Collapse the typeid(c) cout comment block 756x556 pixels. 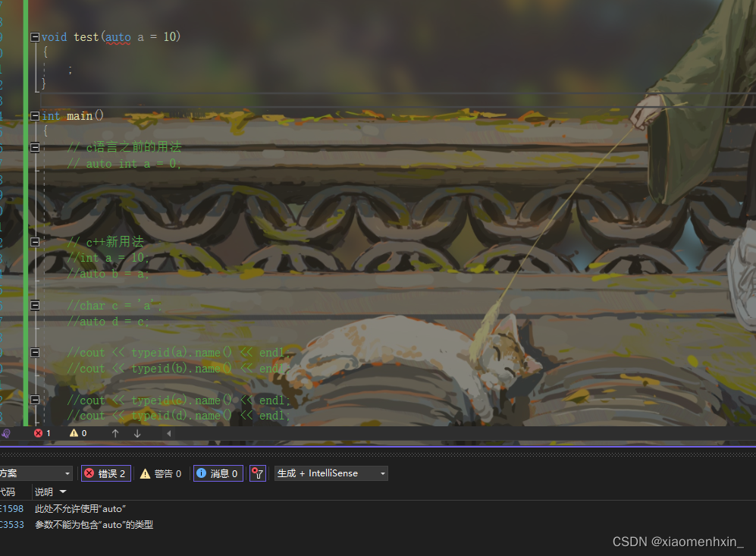35,400
